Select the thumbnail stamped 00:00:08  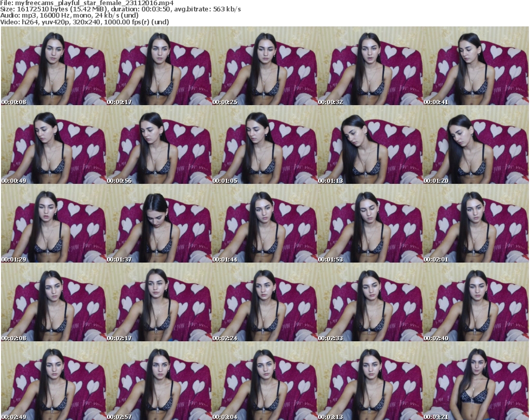coord(53,66)
